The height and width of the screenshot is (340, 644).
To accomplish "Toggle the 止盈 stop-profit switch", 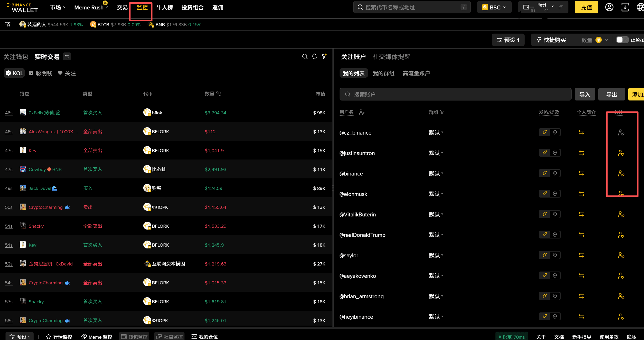I will click(622, 40).
